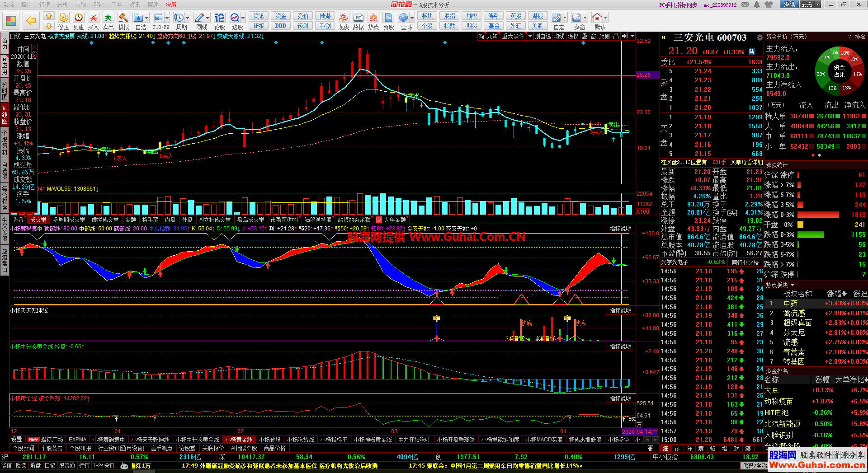The width and height of the screenshot is (868, 473).
Task: Click the up arrow navigation icon
Action: coord(49,16)
